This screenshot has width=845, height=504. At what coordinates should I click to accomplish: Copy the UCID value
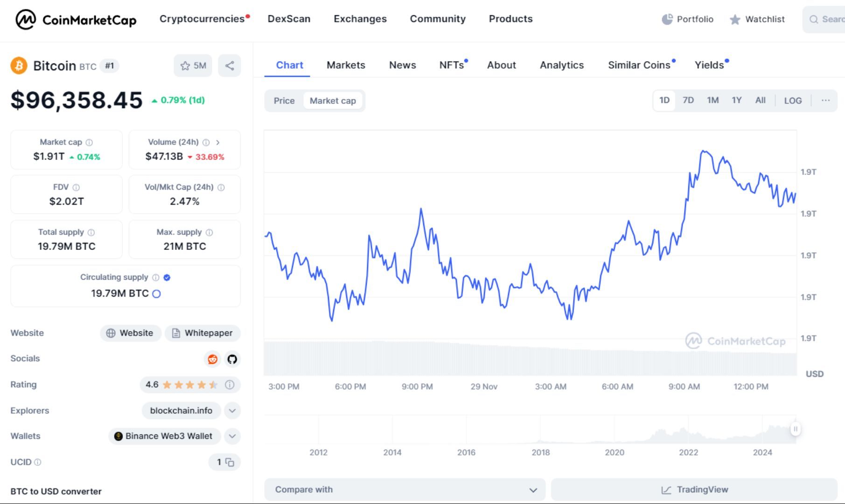(230, 462)
